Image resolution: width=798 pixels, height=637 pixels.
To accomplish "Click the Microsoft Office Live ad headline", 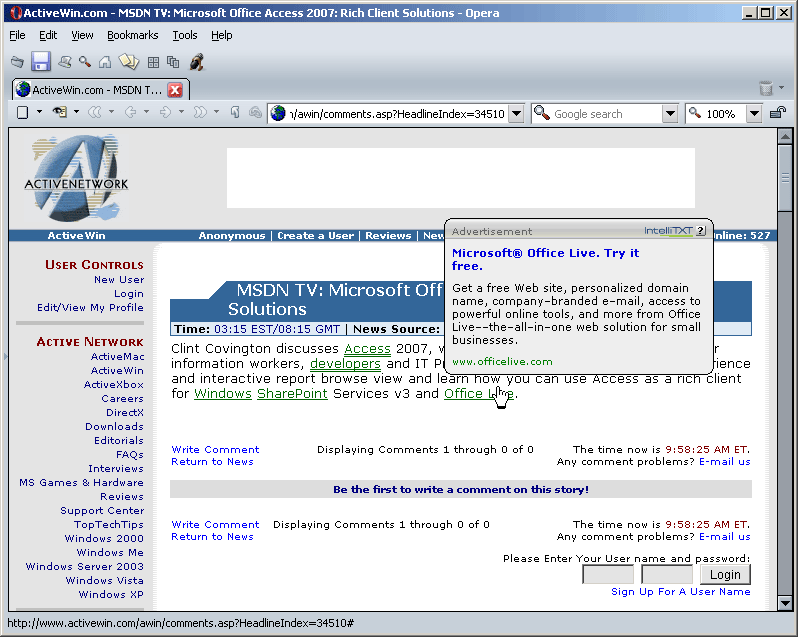I will pyautogui.click(x=545, y=259).
